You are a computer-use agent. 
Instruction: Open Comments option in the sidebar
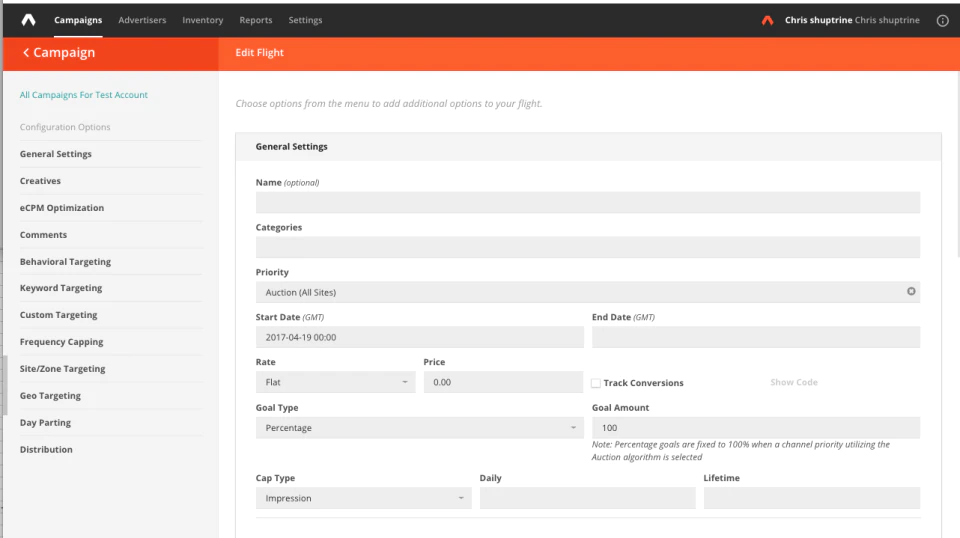43,235
